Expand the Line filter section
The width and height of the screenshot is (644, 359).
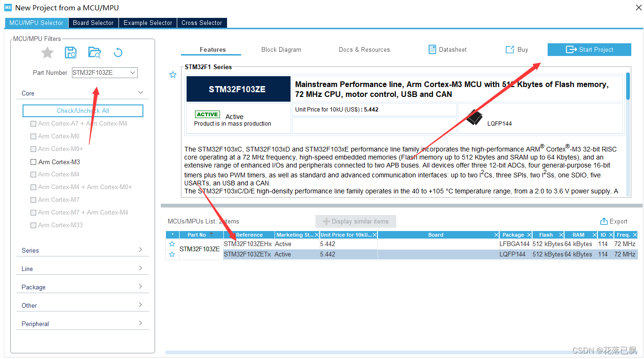coord(140,268)
